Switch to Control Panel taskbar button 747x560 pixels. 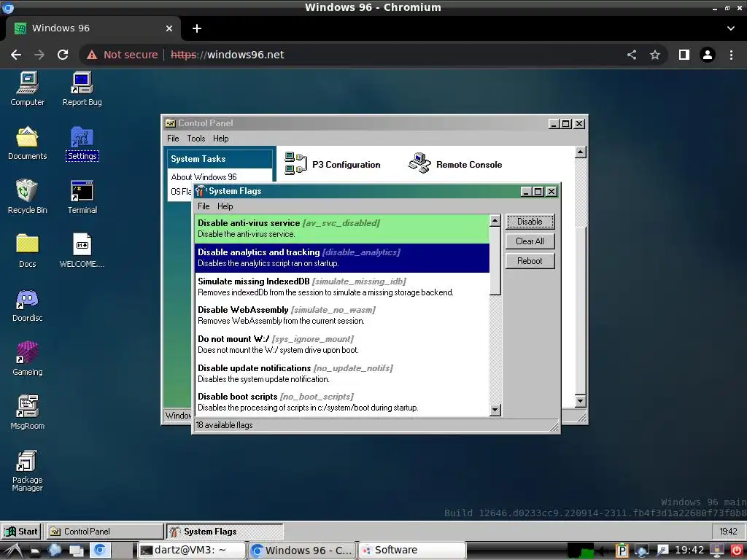click(x=105, y=532)
